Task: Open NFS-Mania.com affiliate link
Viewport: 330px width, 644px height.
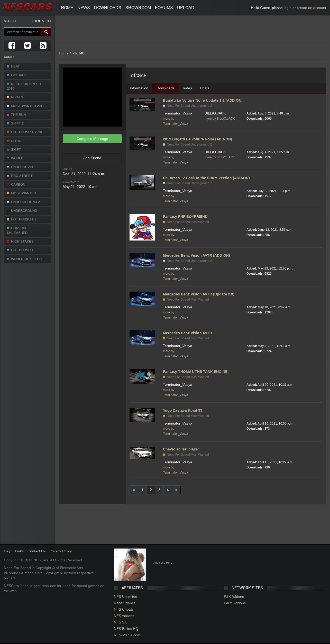Action: pyautogui.click(x=127, y=635)
